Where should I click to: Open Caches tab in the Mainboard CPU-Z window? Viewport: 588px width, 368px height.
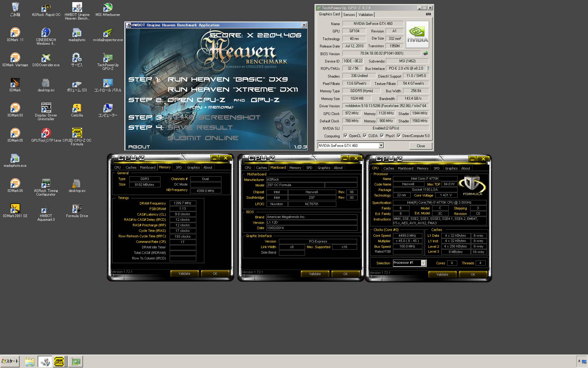262,168
